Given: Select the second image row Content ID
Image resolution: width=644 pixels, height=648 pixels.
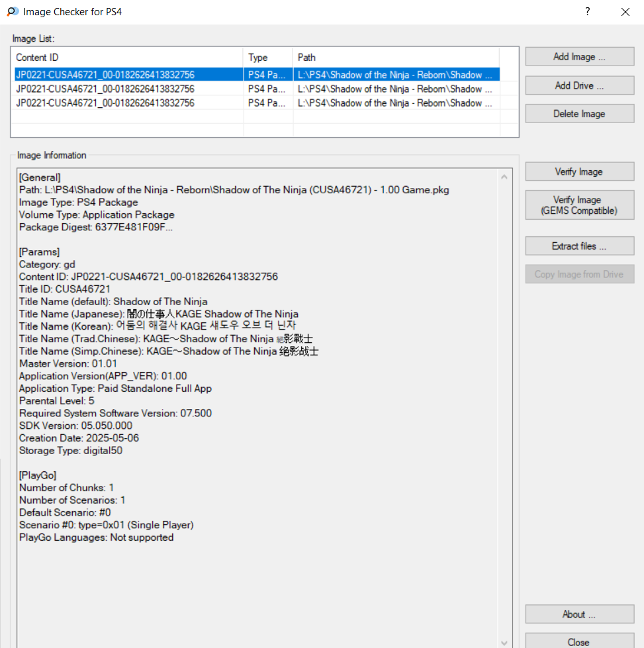Looking at the screenshot, I should point(105,89).
